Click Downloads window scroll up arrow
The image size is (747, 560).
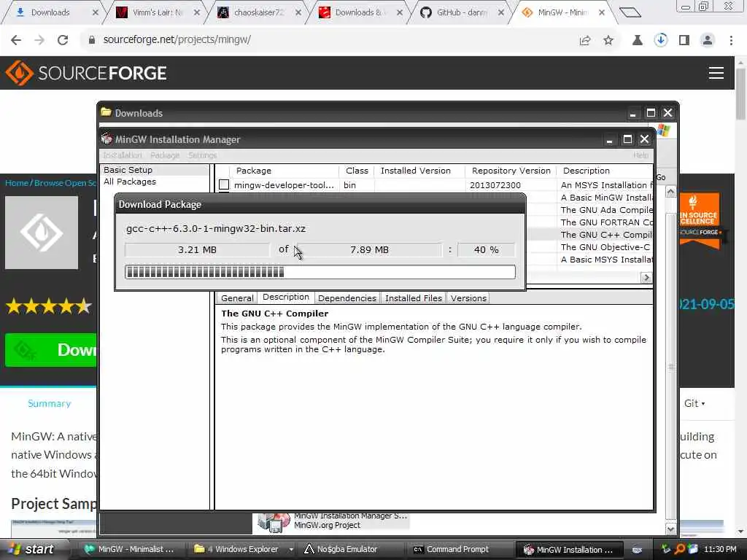tap(671, 192)
